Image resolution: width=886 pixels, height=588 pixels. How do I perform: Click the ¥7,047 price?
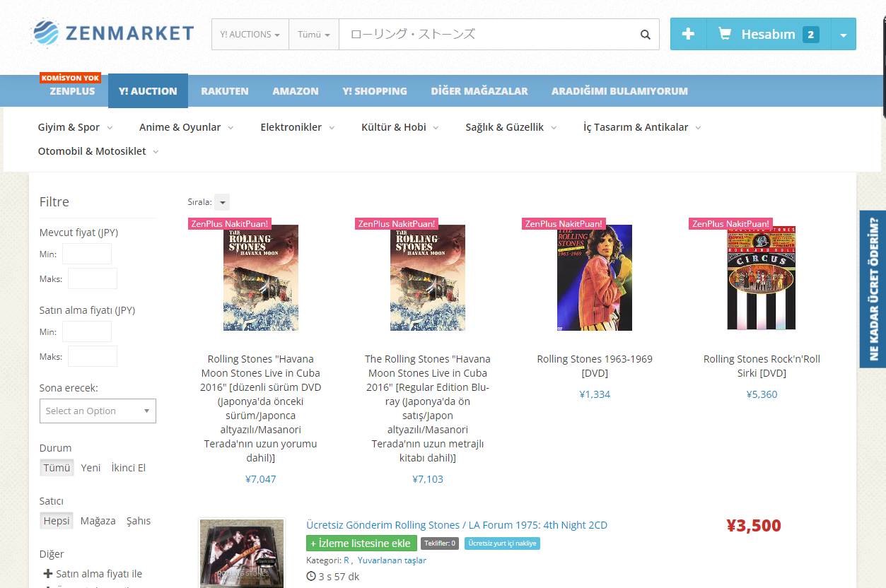click(261, 479)
